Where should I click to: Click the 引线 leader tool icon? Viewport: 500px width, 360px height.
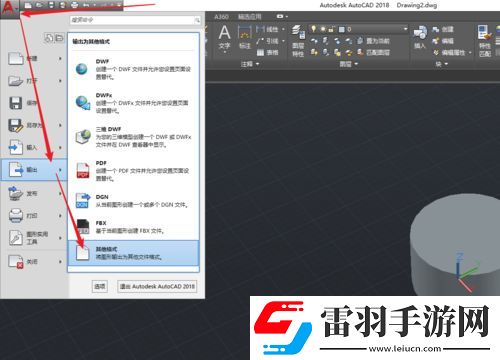(x=260, y=41)
